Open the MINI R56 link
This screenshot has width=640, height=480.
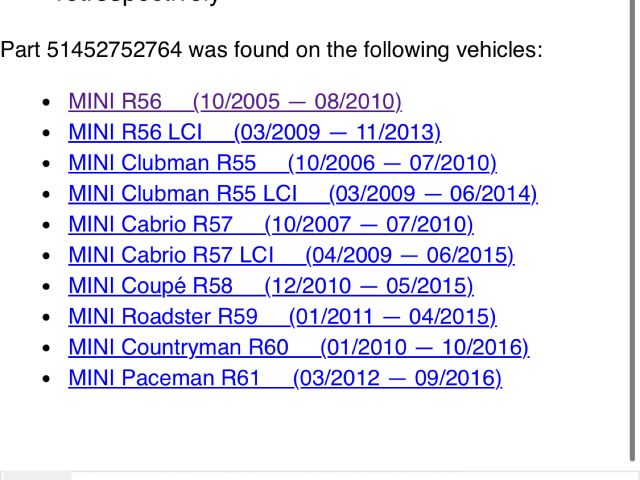click(115, 102)
